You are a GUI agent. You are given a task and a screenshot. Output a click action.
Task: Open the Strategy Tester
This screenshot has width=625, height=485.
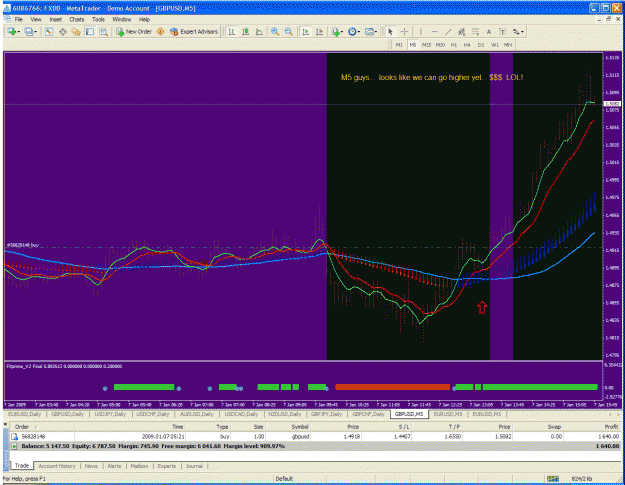click(x=104, y=31)
